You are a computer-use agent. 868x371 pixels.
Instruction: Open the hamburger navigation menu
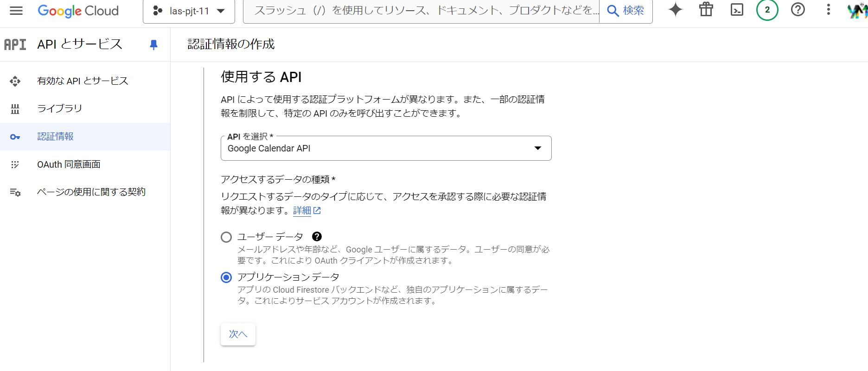(x=16, y=11)
